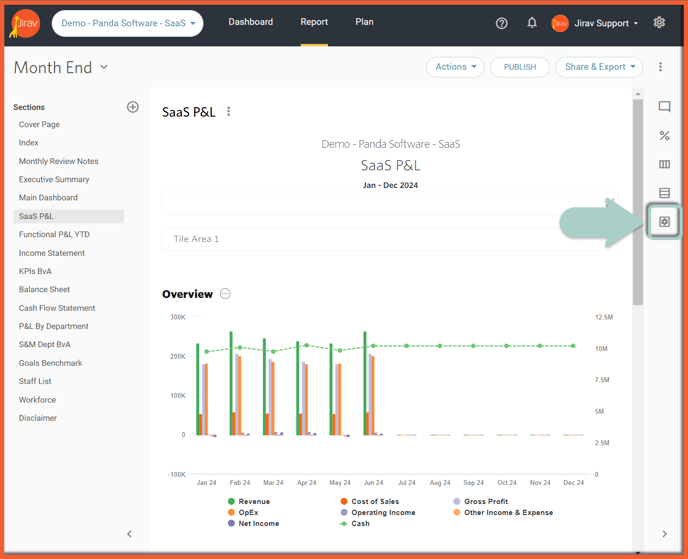Toggle Other Income & Expense legend entry
688x559 pixels.
tap(503, 512)
